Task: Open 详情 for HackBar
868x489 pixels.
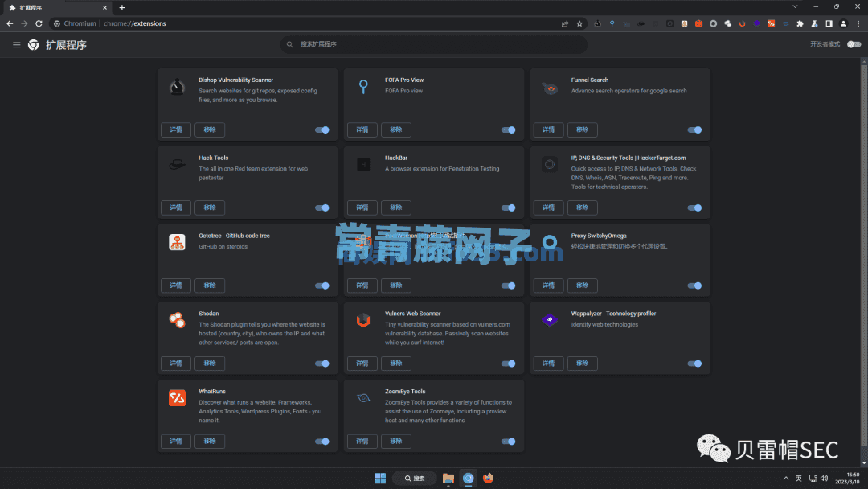Action: (x=362, y=208)
